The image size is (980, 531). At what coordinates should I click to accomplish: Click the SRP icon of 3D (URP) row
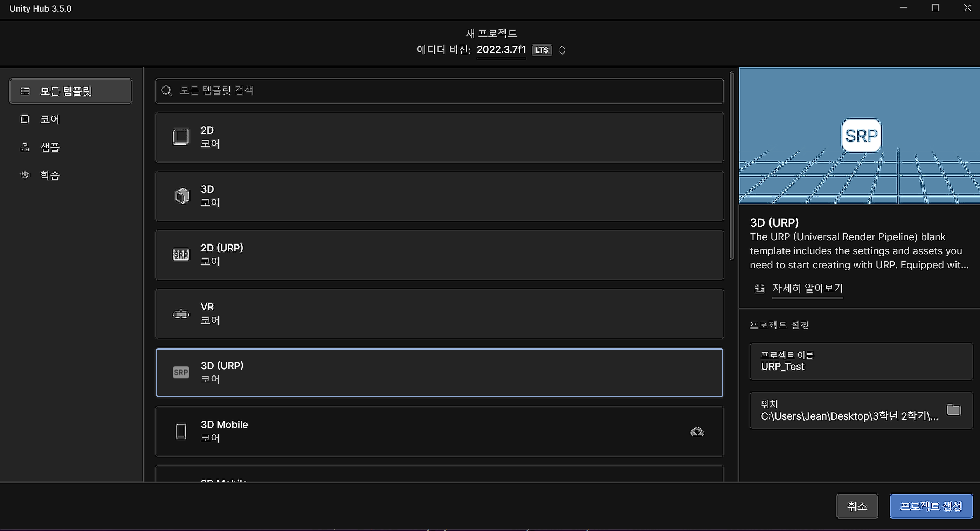point(181,372)
